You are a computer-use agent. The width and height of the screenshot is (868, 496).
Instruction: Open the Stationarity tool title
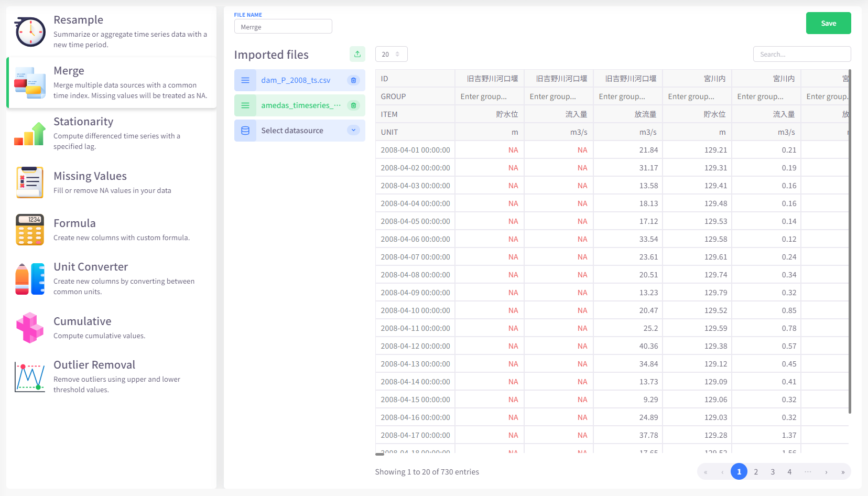click(83, 122)
